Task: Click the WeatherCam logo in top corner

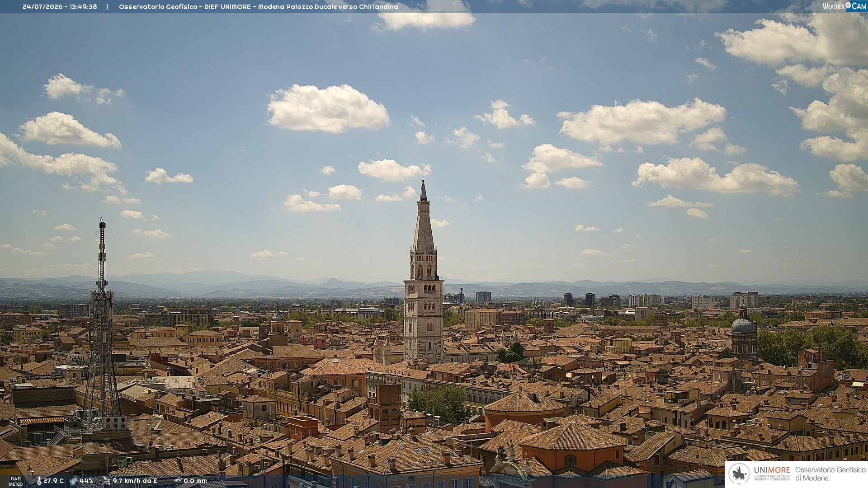Action: (844, 6)
